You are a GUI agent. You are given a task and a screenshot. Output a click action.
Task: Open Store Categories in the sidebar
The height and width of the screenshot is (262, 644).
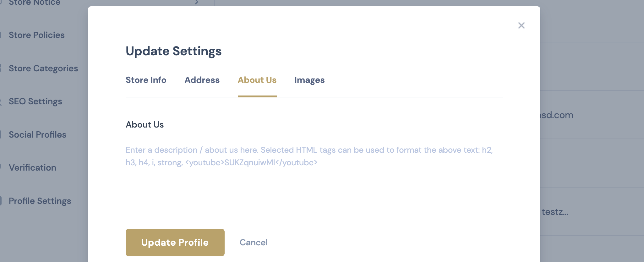click(43, 68)
